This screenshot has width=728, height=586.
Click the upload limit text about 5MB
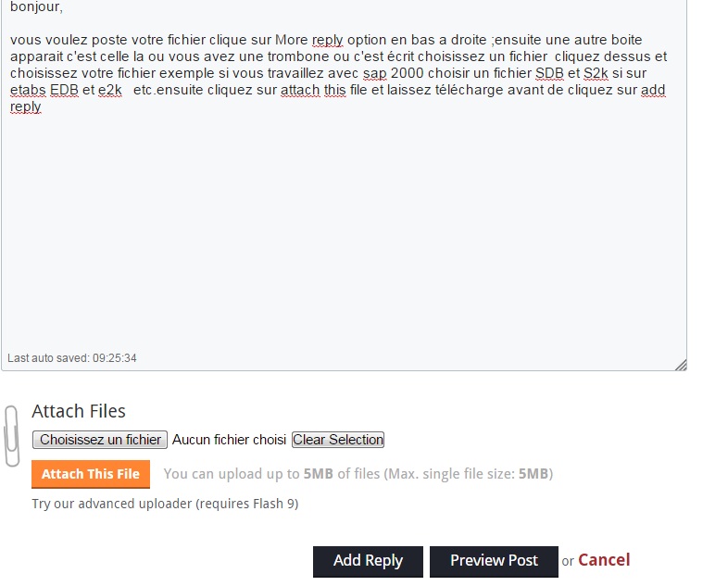(x=358, y=474)
